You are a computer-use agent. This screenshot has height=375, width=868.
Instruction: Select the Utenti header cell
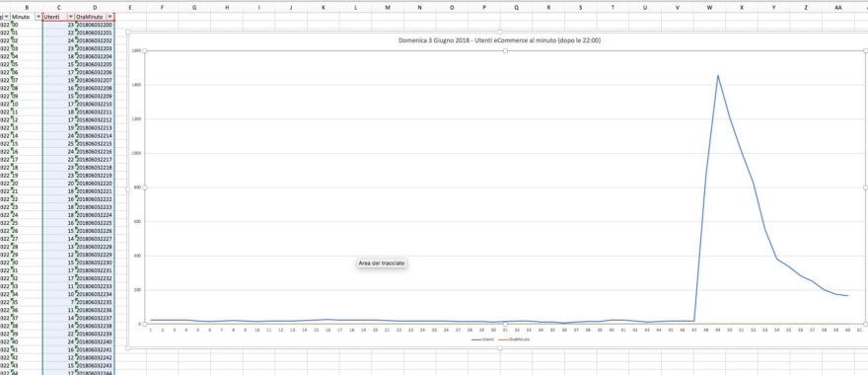[58, 17]
